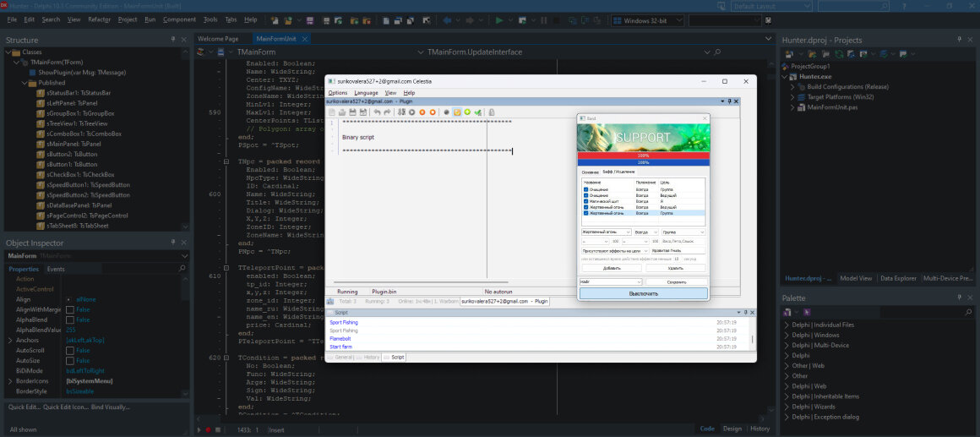Click the green plus icon in plugin toolbar

click(467, 112)
